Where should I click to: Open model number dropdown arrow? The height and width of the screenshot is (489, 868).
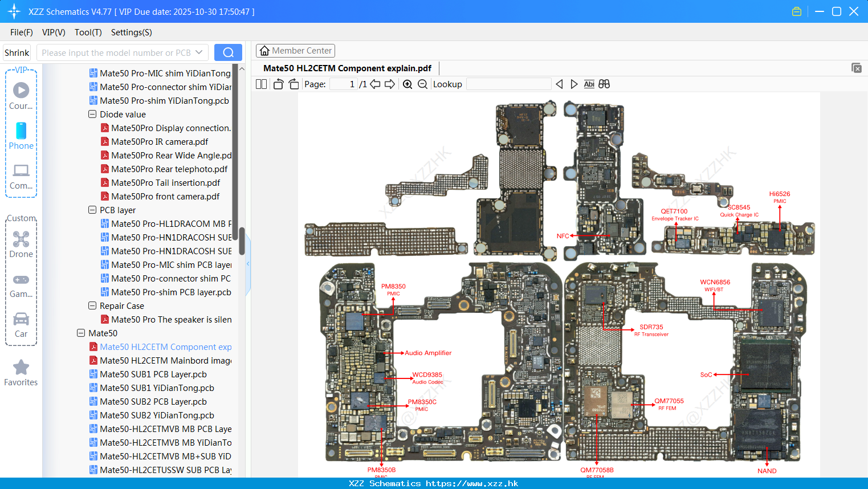coord(199,52)
